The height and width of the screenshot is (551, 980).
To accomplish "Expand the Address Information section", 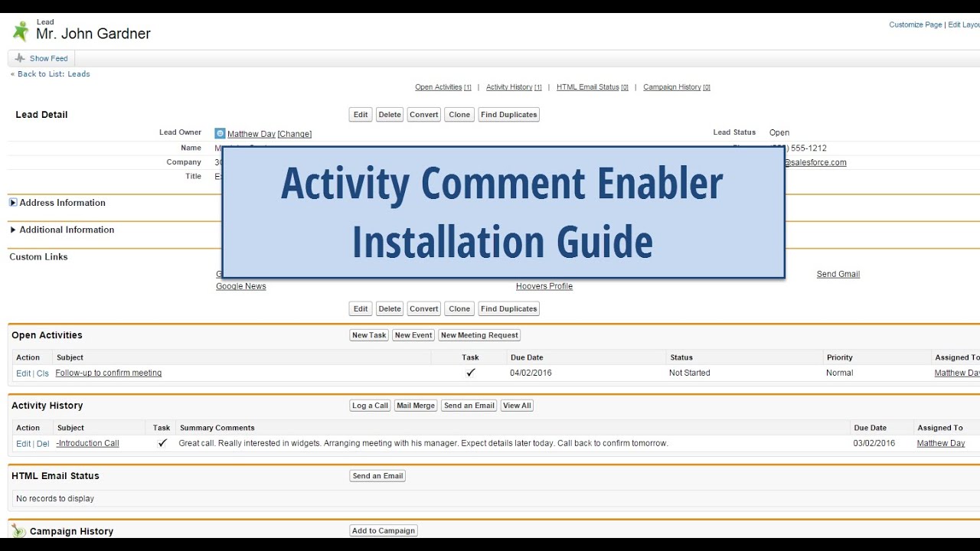I will pos(13,203).
